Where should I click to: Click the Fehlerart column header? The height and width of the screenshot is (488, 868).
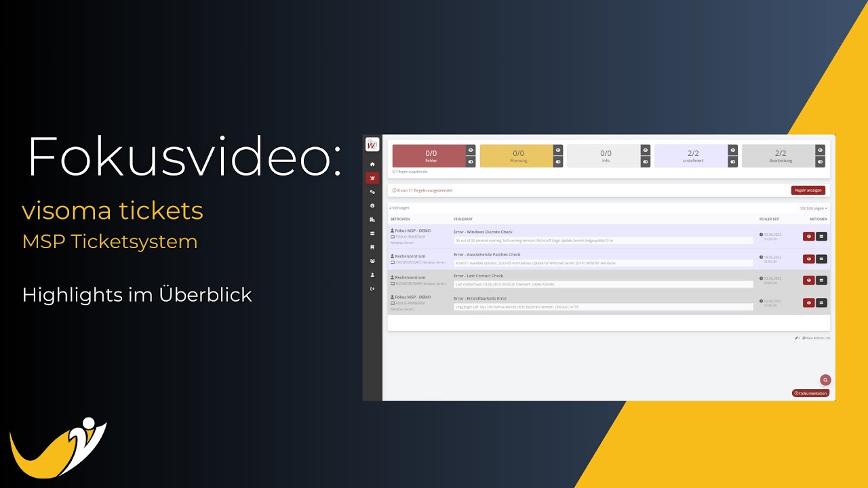(463, 219)
